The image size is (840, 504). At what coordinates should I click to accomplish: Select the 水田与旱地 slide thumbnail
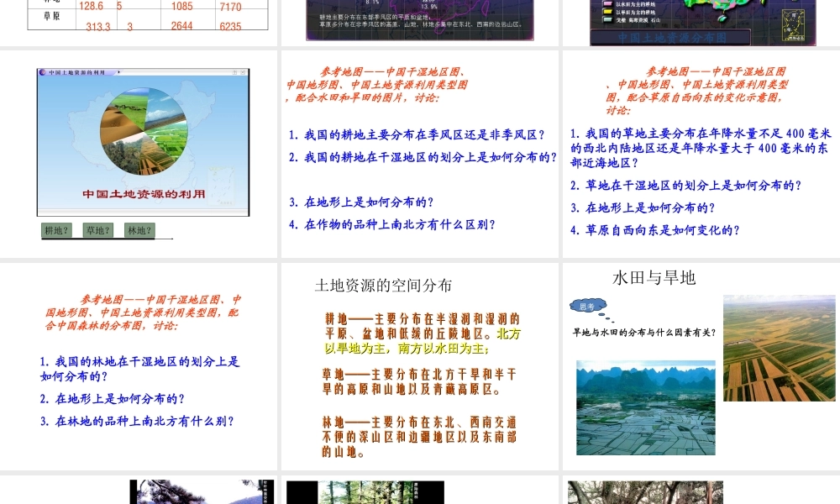tap(701, 366)
